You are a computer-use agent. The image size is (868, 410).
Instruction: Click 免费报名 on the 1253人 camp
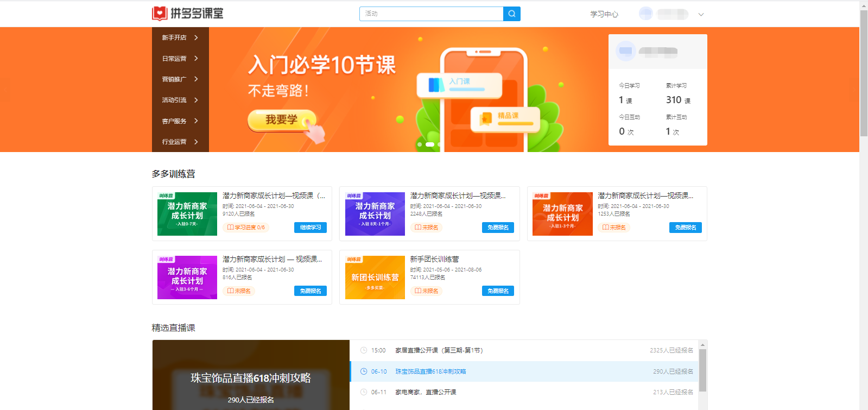[x=686, y=228]
